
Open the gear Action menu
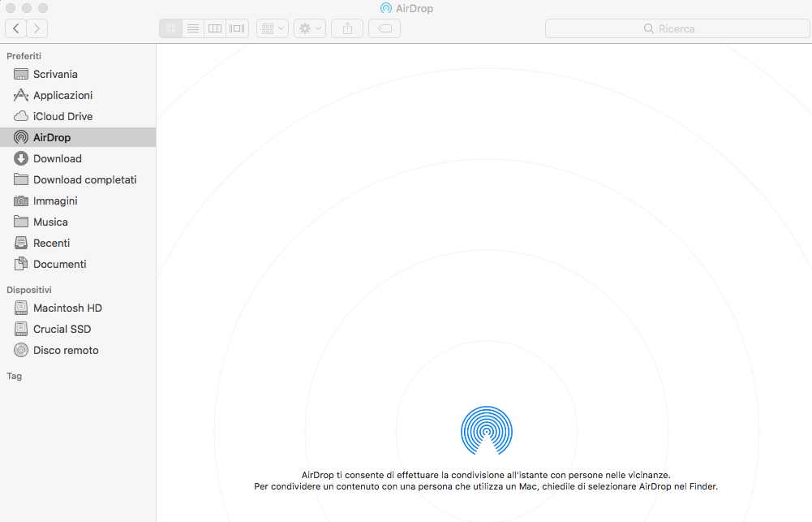pyautogui.click(x=310, y=28)
